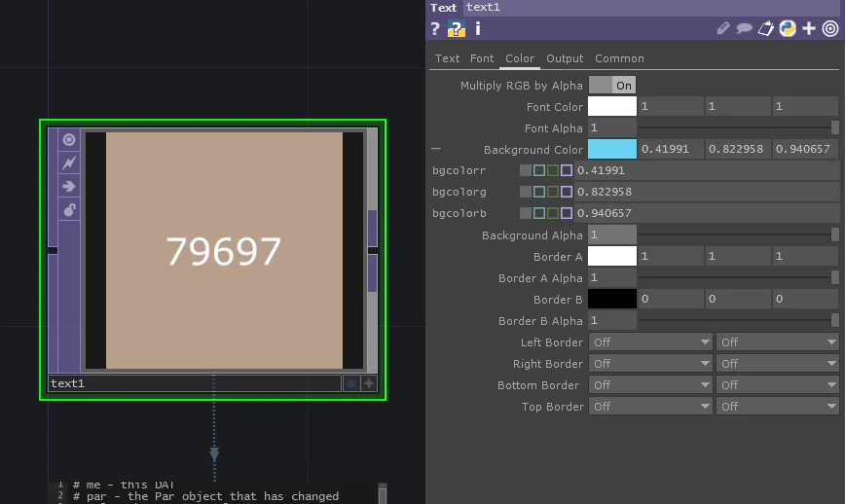Select the Color parameter tab

point(520,58)
